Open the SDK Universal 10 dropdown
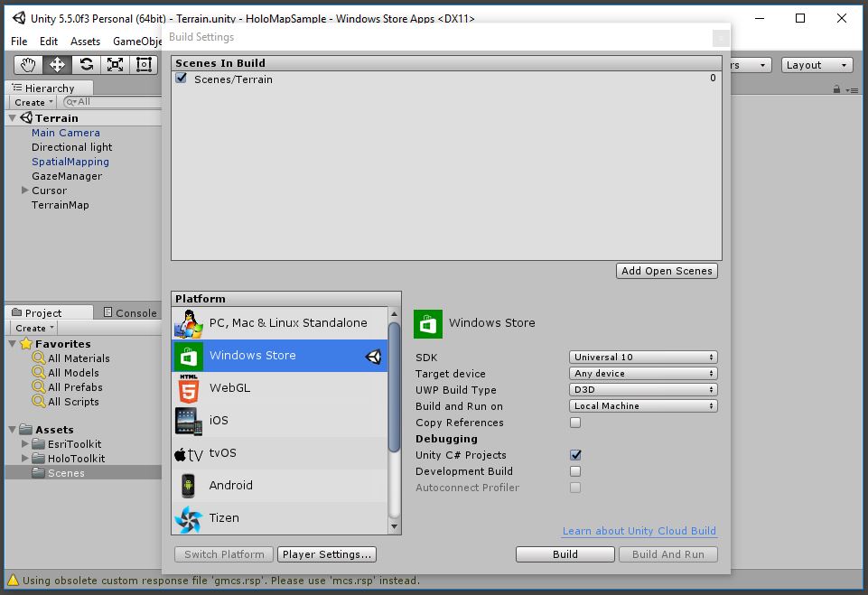Screen dimensions: 868x595 tap(643, 357)
